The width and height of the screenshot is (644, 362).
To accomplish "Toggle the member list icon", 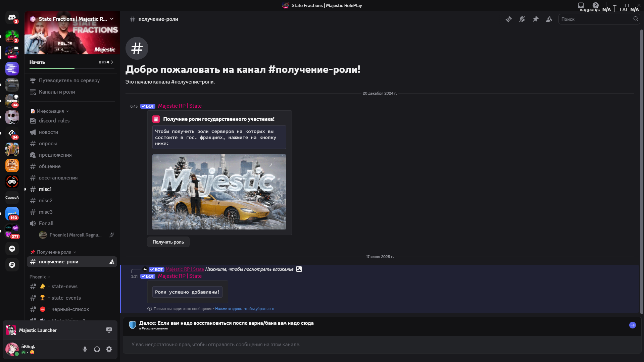I will [549, 19].
